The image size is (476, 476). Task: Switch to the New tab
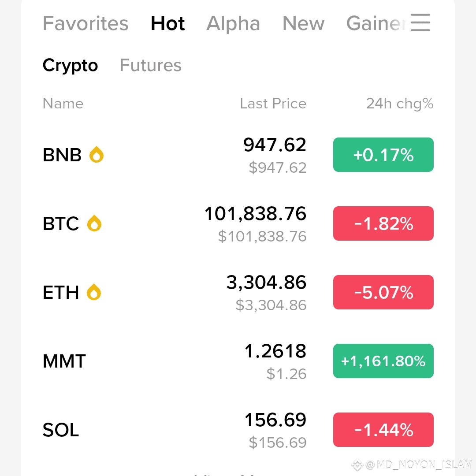303,23
